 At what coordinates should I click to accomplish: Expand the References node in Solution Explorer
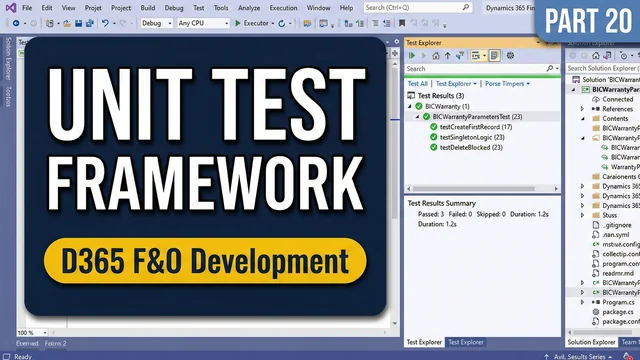[x=582, y=109]
